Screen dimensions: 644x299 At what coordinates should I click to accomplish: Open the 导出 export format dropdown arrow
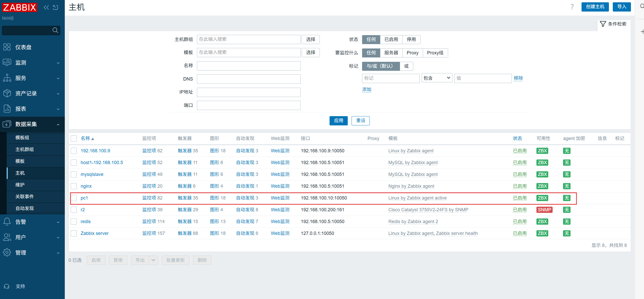[153, 260]
